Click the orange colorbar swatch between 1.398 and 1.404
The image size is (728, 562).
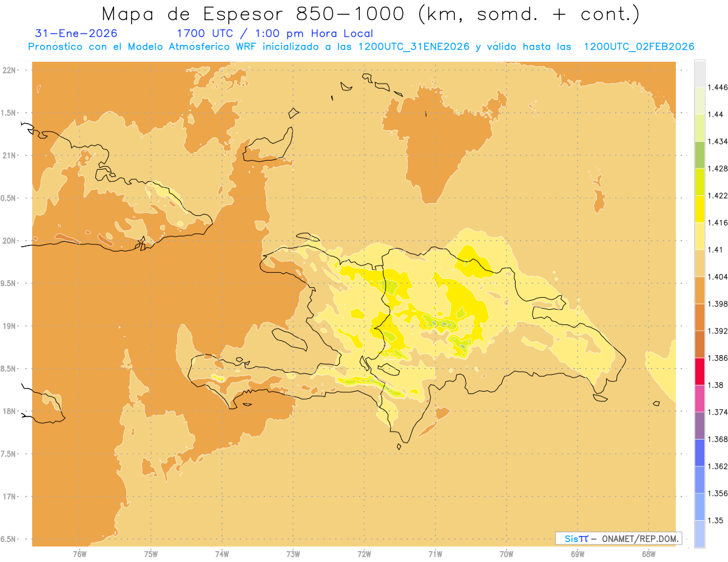699,290
